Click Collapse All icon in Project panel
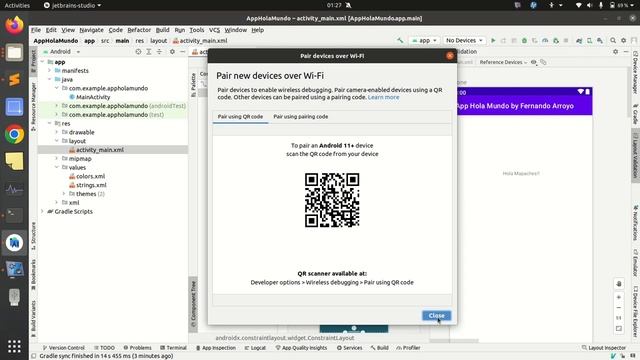 (159, 52)
